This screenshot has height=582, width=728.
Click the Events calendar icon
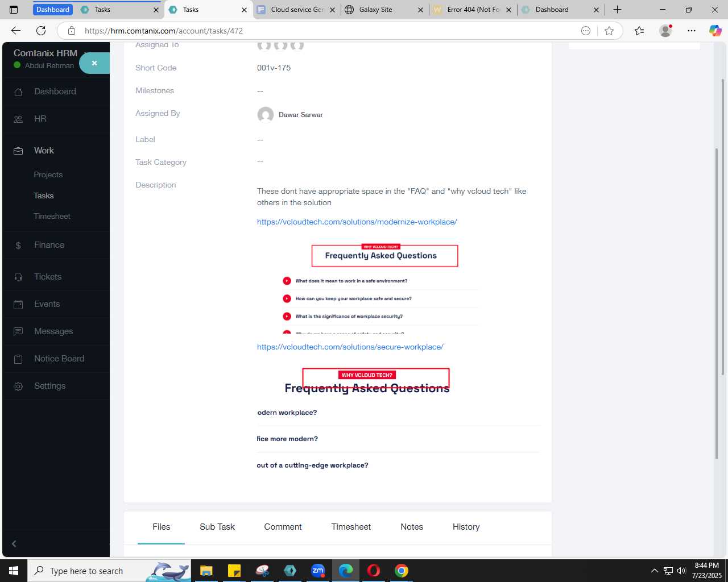(x=18, y=304)
